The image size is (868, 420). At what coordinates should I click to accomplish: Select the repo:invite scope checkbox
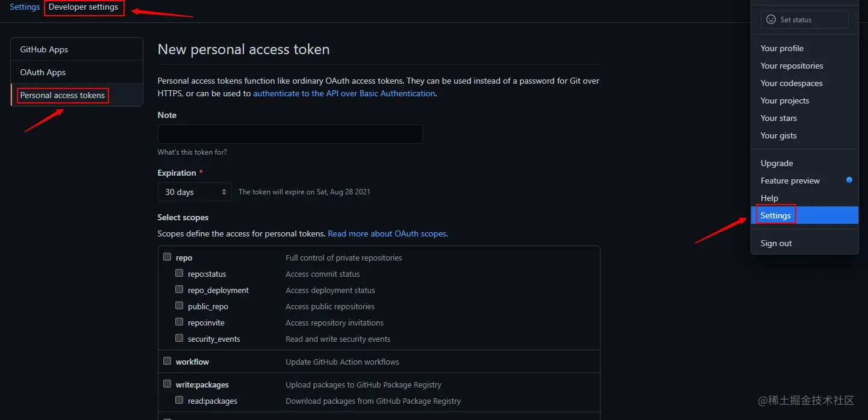pos(180,321)
